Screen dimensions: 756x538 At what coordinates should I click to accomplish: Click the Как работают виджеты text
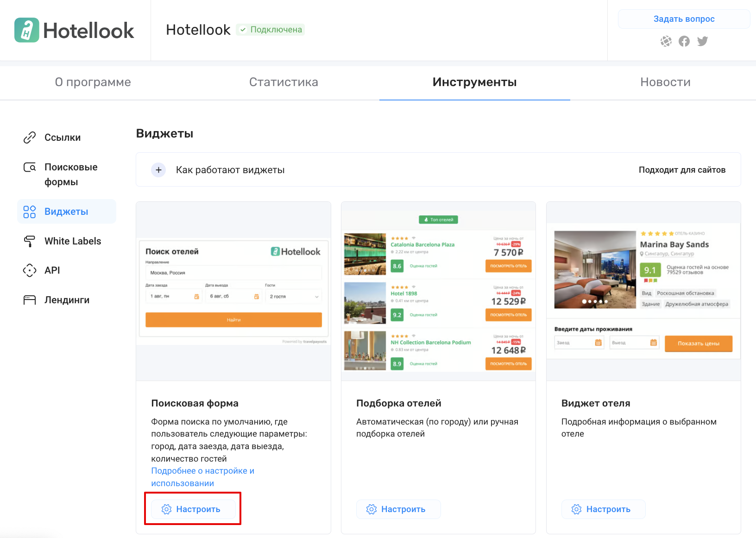coord(230,170)
